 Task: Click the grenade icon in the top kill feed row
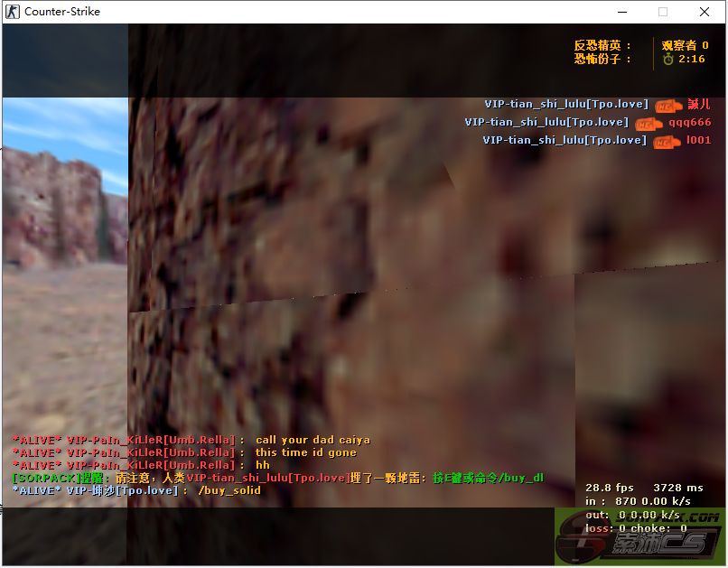pos(668,107)
